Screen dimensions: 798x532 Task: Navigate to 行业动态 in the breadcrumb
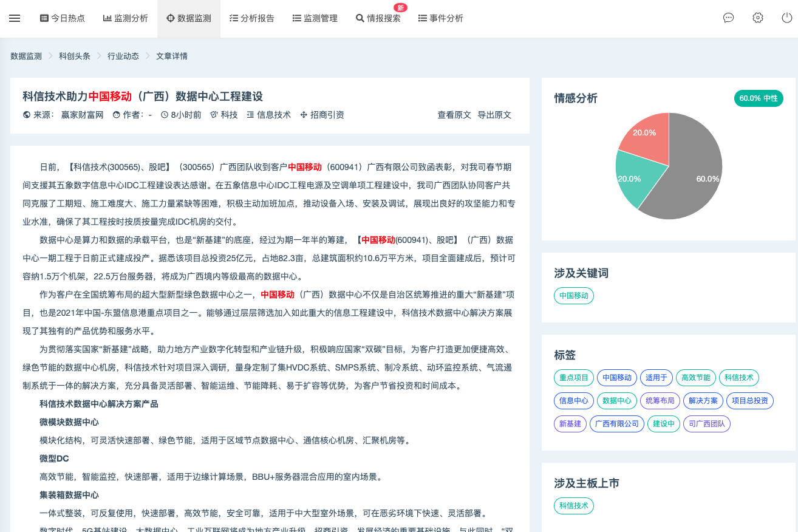(123, 56)
